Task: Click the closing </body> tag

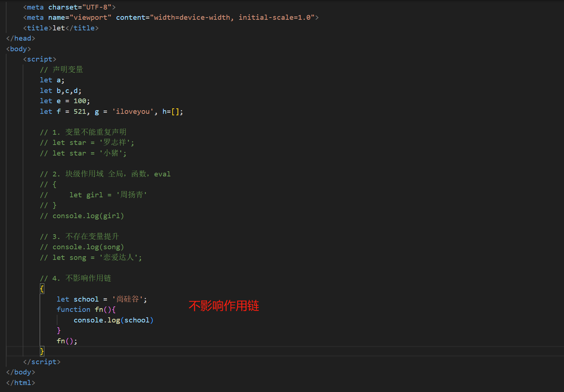Action: point(21,372)
